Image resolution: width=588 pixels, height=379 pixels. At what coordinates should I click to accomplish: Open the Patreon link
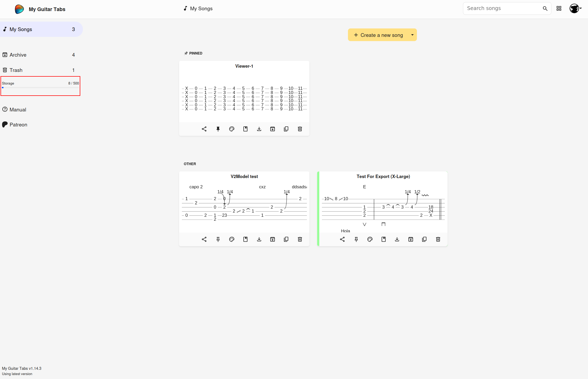click(18, 125)
